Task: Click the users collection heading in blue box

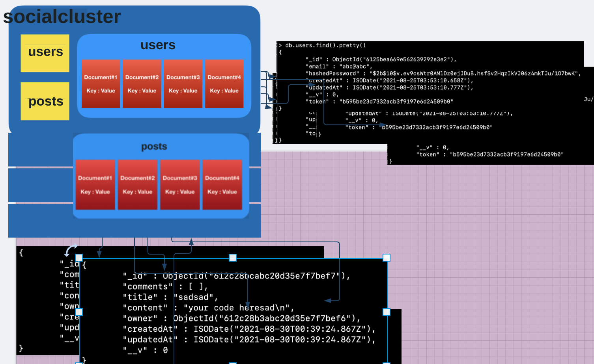Action: [158, 45]
